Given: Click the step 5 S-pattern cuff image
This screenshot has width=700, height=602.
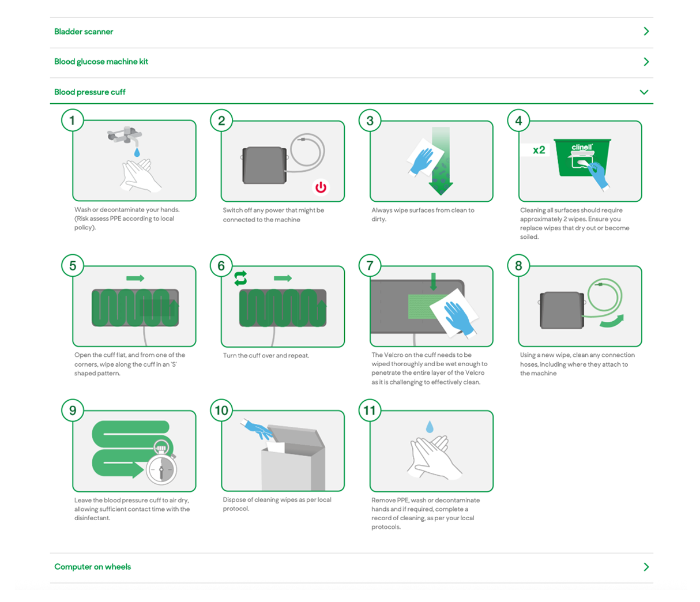Looking at the screenshot, I should pos(134,307).
